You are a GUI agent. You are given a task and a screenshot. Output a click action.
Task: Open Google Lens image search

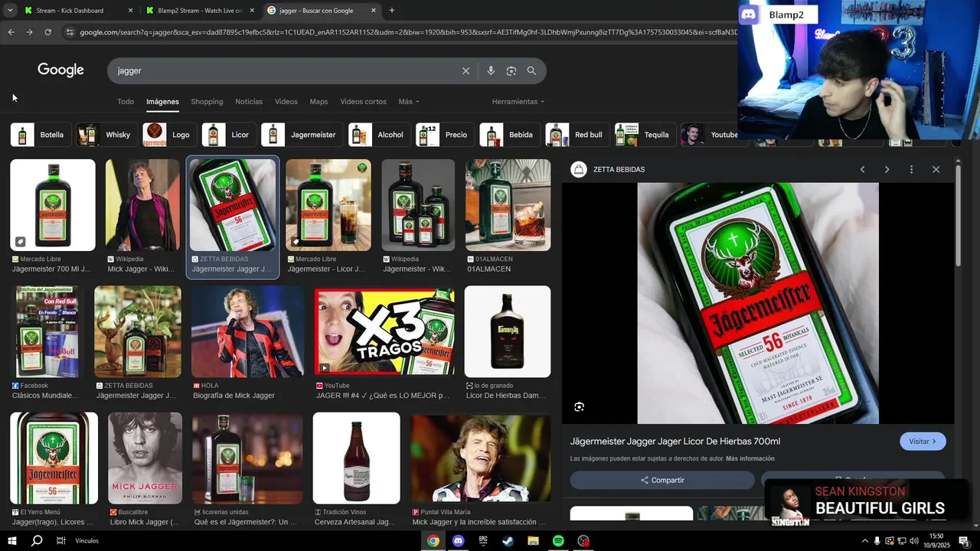coord(511,70)
